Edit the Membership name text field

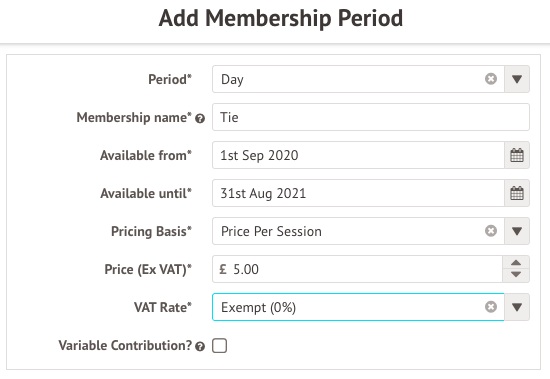371,117
